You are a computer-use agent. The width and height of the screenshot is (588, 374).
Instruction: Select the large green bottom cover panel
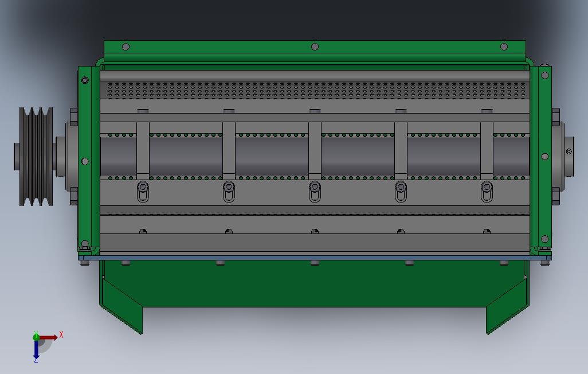(x=315, y=284)
